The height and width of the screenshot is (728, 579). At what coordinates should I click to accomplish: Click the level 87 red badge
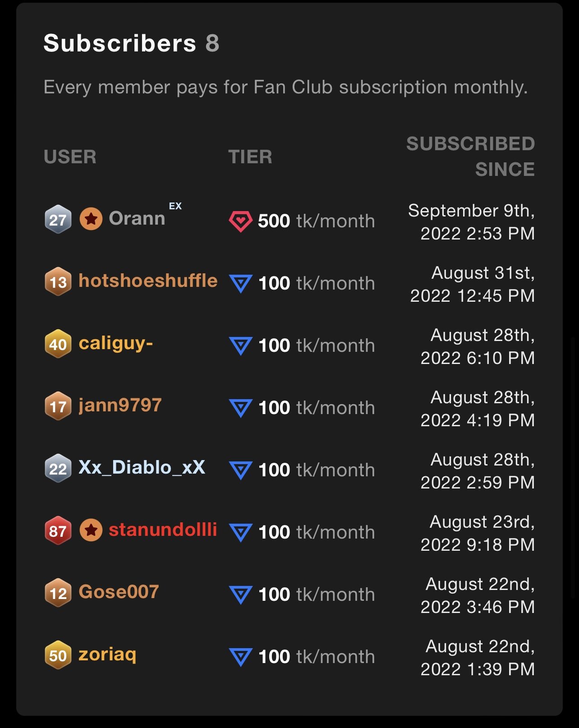(58, 531)
